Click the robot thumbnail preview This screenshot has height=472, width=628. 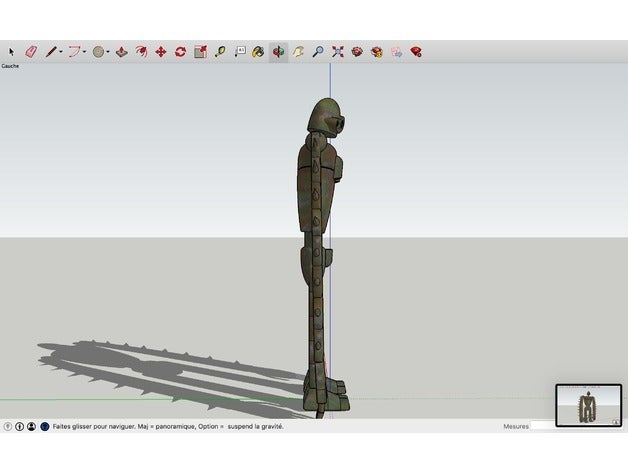[588, 406]
